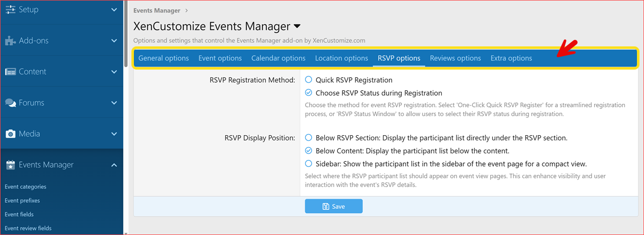Select Choose RSVP Status during Registration

tap(309, 93)
